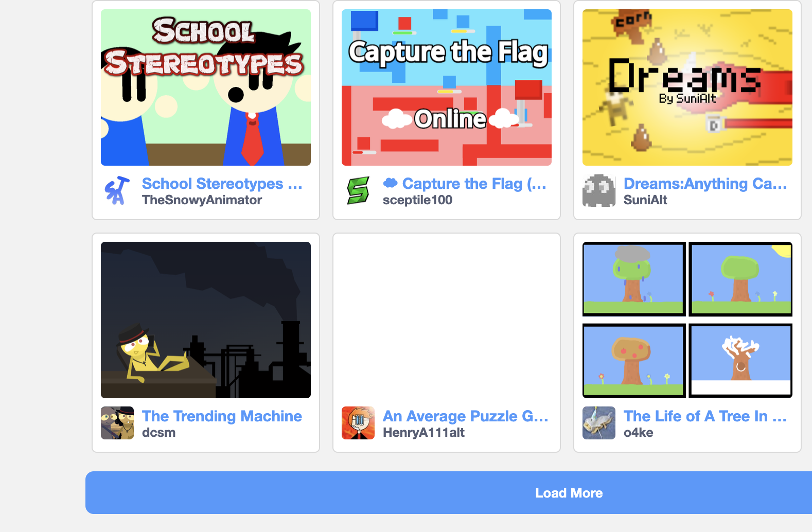Open School Stereotypes project thumbnail
This screenshot has width=812, height=532.
[206, 87]
